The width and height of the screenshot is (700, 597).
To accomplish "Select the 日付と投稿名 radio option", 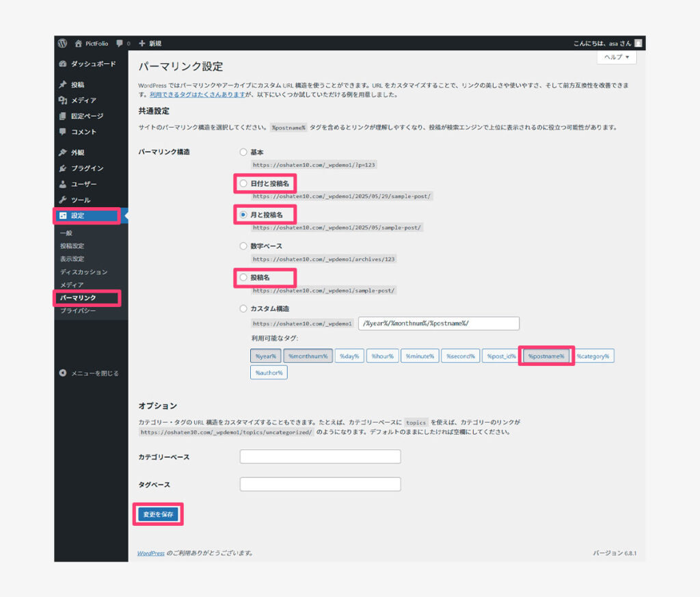I will tap(243, 183).
